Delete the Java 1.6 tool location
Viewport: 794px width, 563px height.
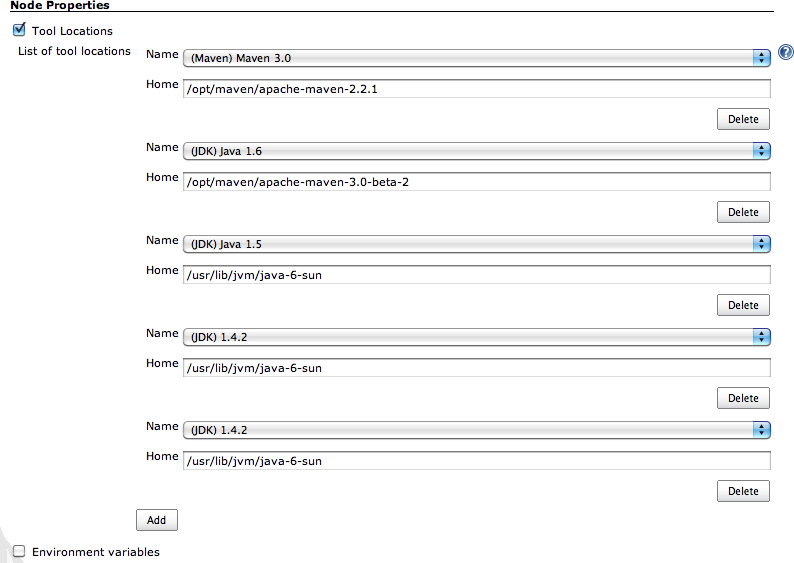tap(743, 212)
